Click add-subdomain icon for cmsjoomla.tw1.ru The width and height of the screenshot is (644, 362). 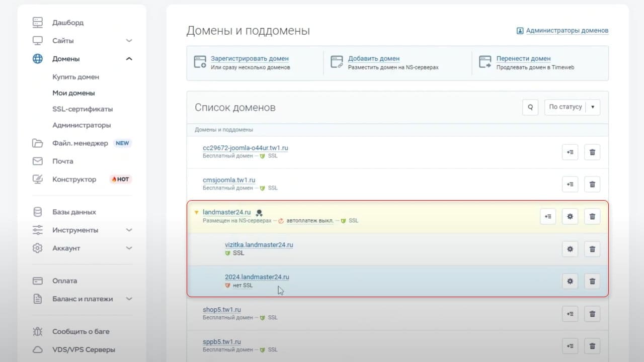pos(570,185)
